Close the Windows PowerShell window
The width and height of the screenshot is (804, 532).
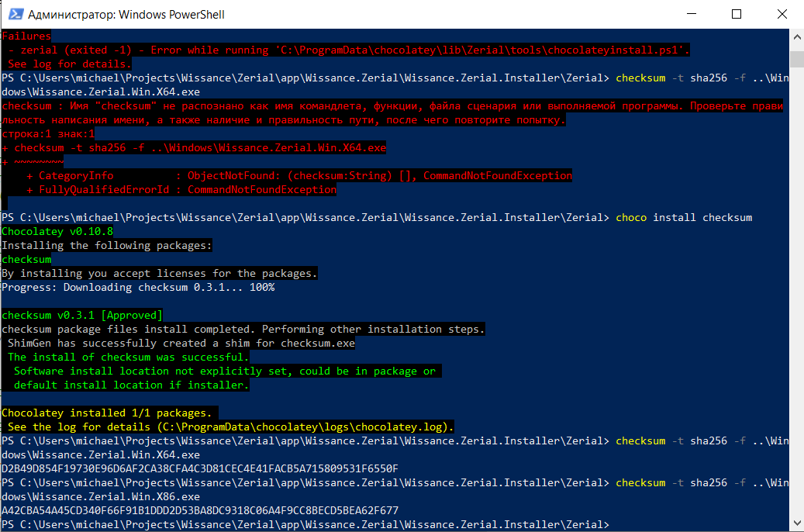click(782, 14)
